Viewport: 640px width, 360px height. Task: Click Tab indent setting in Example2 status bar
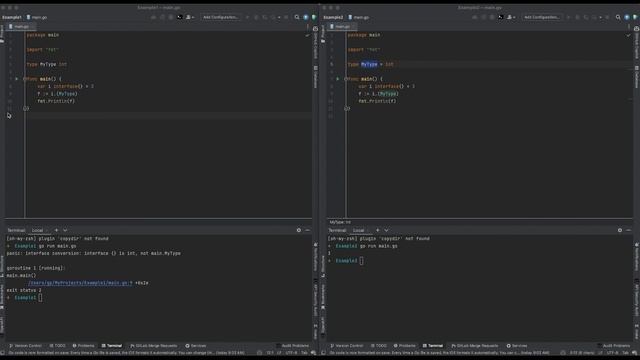click(x=625, y=353)
